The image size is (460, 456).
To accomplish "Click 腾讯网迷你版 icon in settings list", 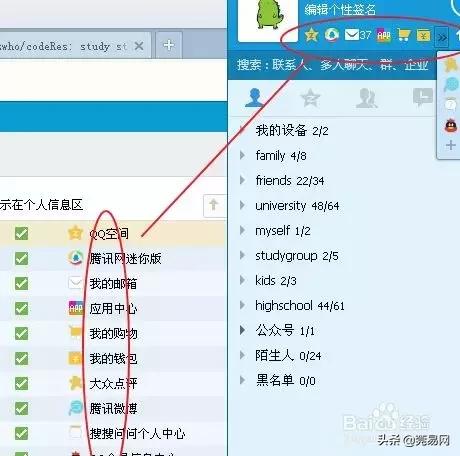I will pyautogui.click(x=75, y=258).
